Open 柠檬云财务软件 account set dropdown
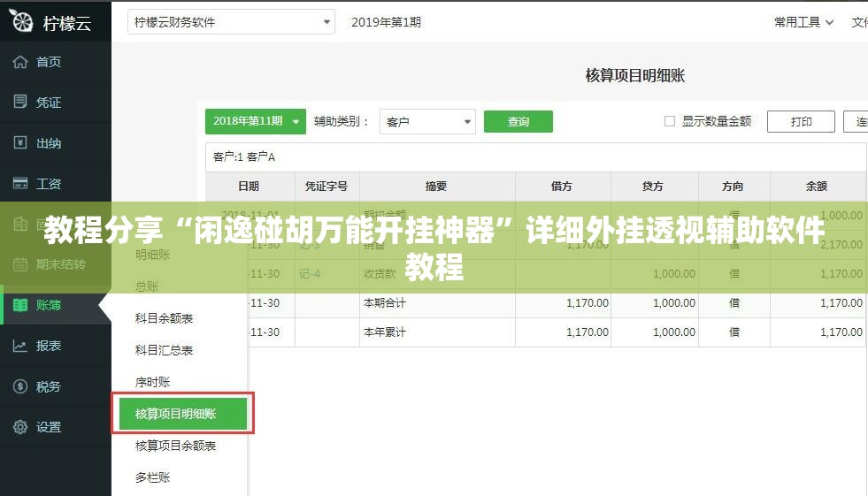The height and width of the screenshot is (496, 868). 231,22
